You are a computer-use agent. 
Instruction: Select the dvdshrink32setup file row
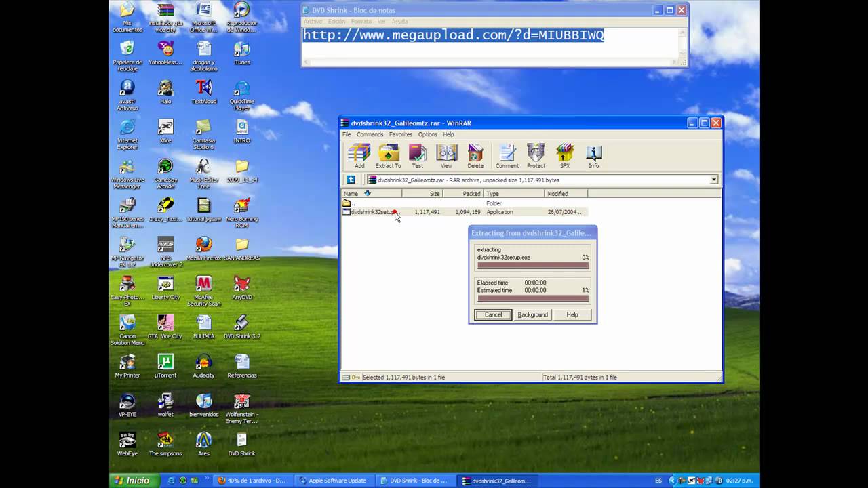coord(465,212)
